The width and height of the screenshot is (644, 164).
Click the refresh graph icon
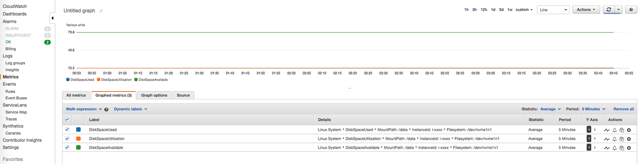(x=608, y=10)
